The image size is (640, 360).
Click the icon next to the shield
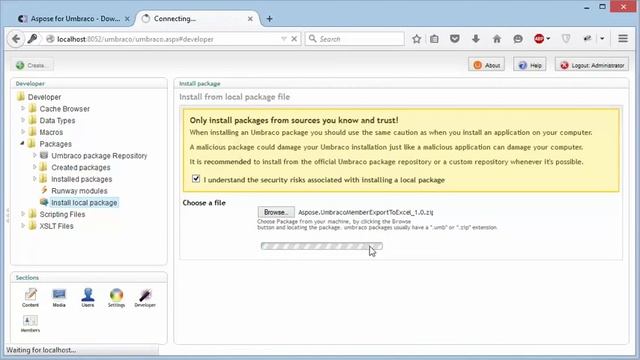tap(587, 39)
